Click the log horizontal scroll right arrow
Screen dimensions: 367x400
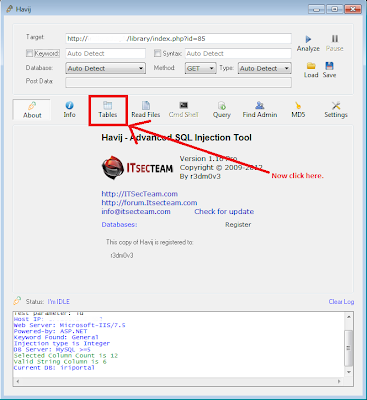(339, 381)
